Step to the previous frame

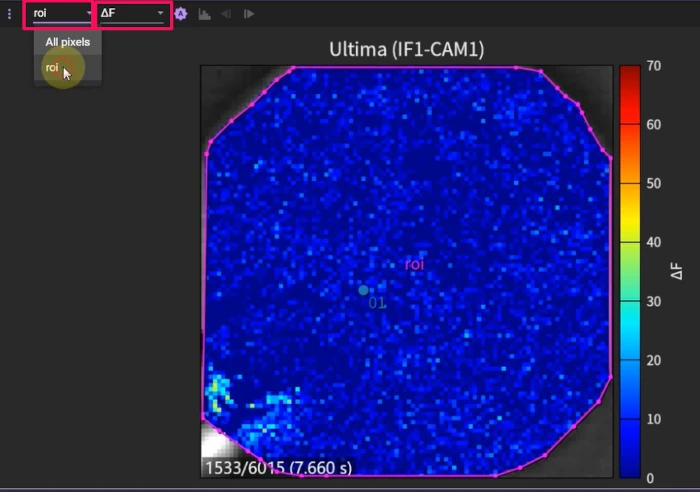tap(226, 14)
